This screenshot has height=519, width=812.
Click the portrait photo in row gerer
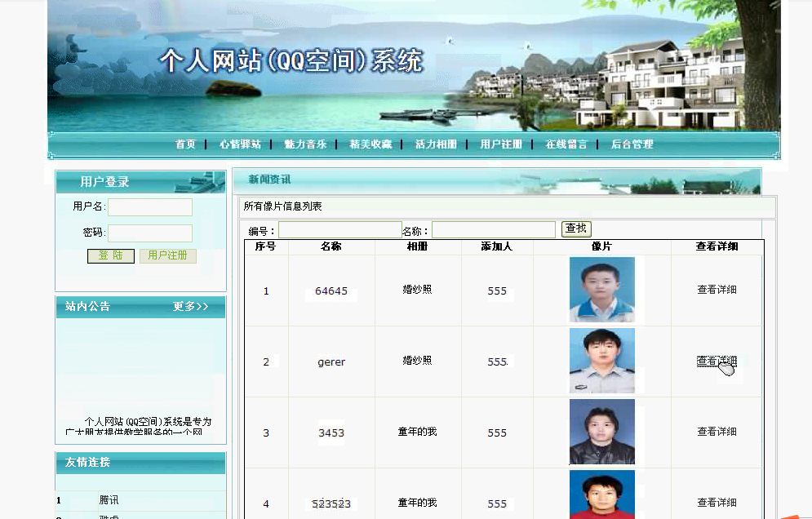click(601, 361)
